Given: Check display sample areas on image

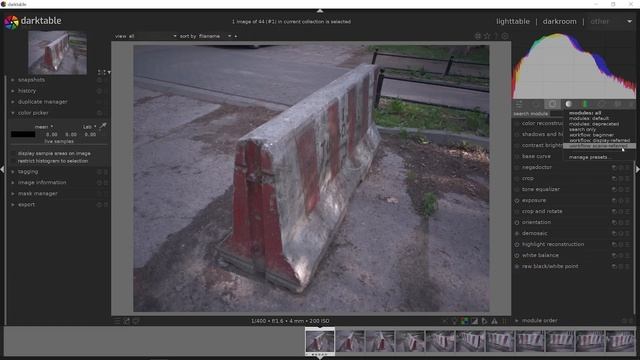Looking at the screenshot, I should pos(14,153).
